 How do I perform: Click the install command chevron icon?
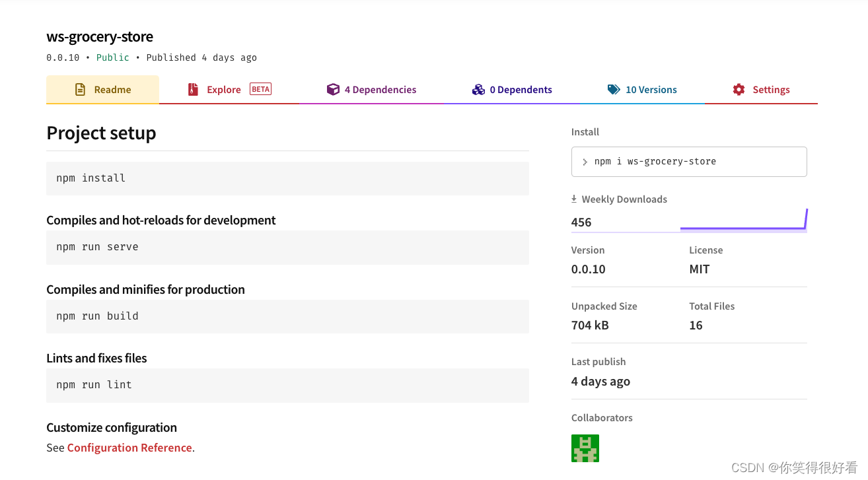(x=585, y=162)
